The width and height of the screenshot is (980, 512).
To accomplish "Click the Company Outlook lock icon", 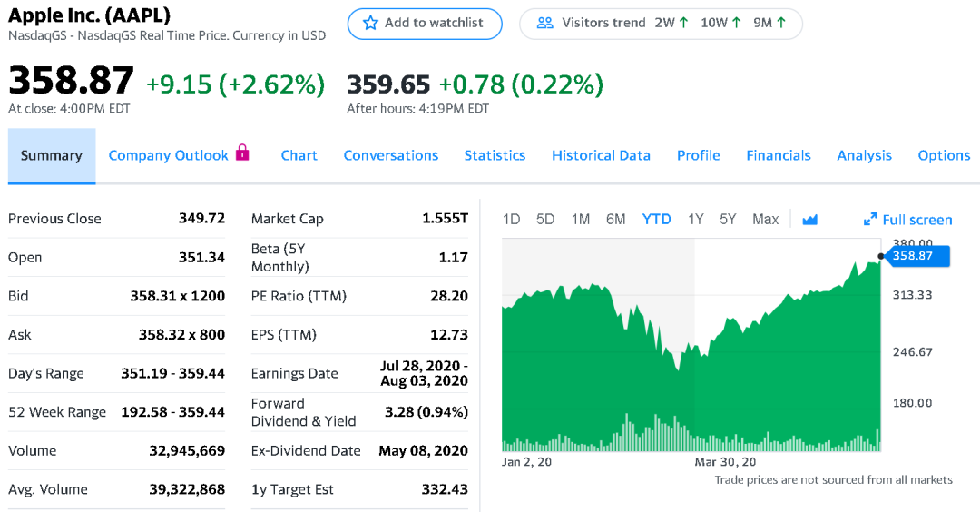I will pyautogui.click(x=242, y=152).
